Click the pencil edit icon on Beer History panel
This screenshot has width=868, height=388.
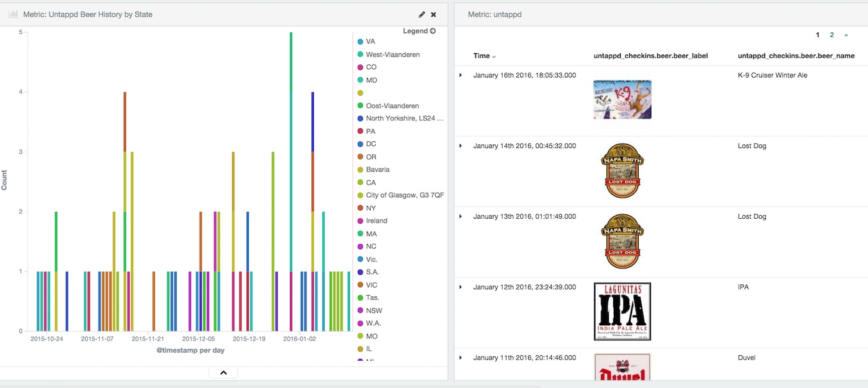pyautogui.click(x=422, y=14)
